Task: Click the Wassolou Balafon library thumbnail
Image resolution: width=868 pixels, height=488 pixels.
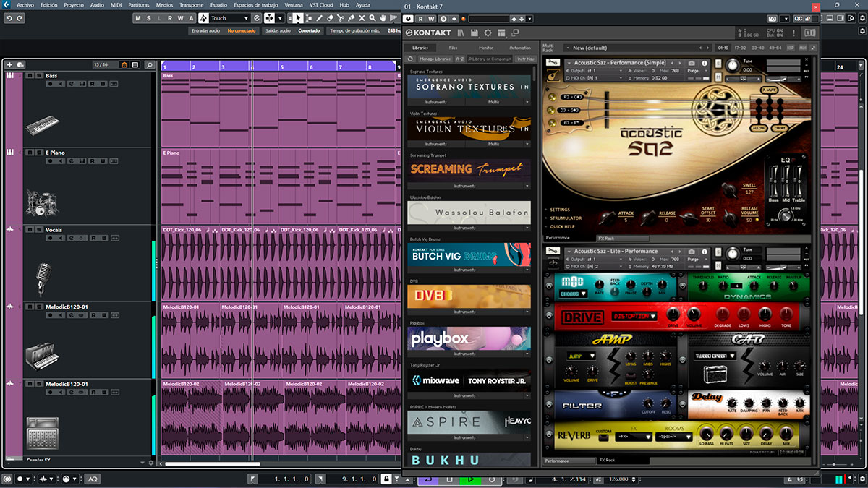Action: coord(469,212)
